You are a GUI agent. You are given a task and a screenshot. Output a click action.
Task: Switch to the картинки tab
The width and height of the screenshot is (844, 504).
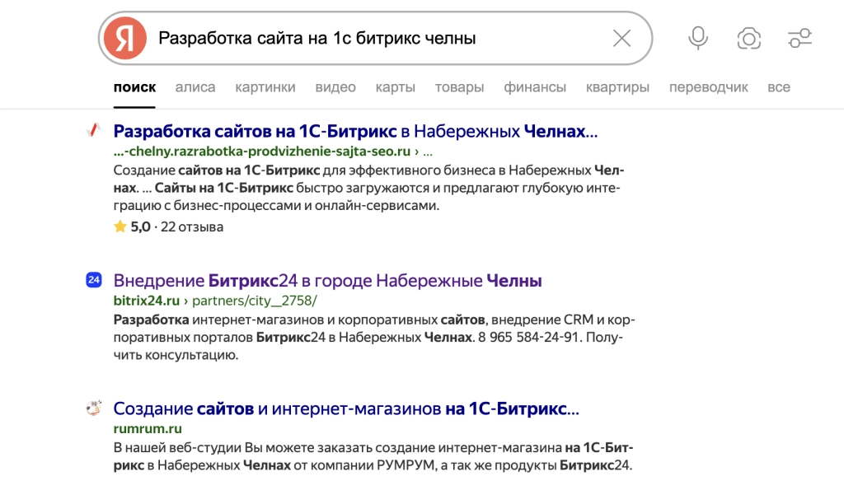pos(265,86)
